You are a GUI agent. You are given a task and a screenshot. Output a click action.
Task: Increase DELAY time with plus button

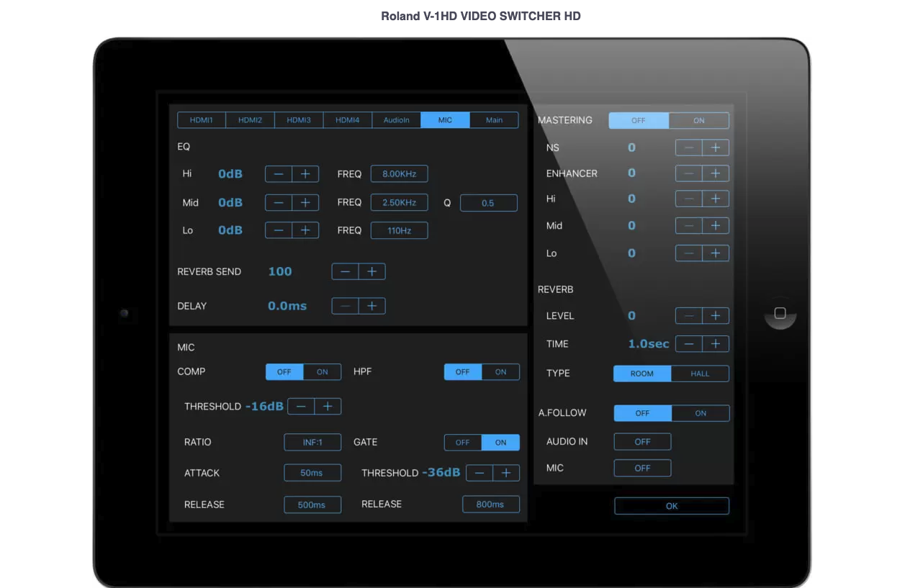coord(372,307)
